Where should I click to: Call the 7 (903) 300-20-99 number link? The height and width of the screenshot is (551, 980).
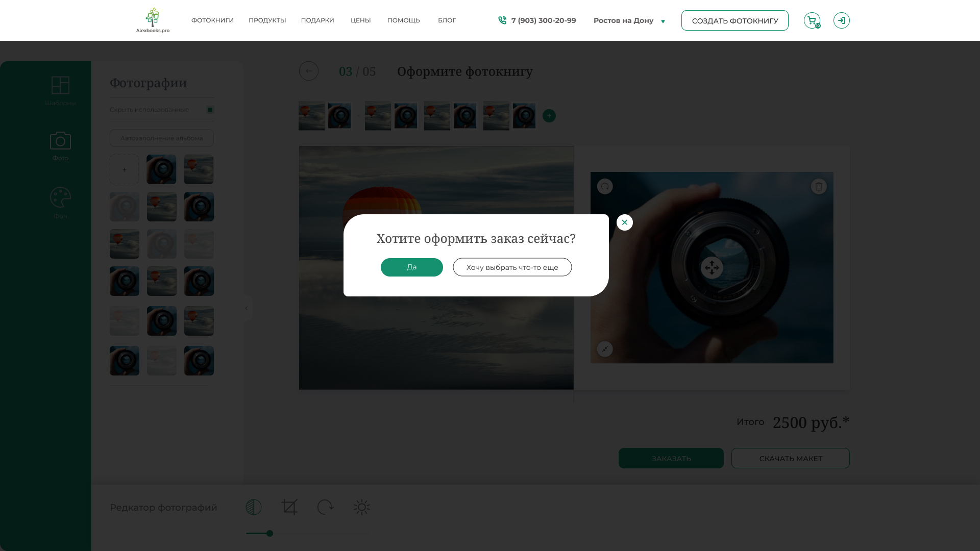pos(544,20)
